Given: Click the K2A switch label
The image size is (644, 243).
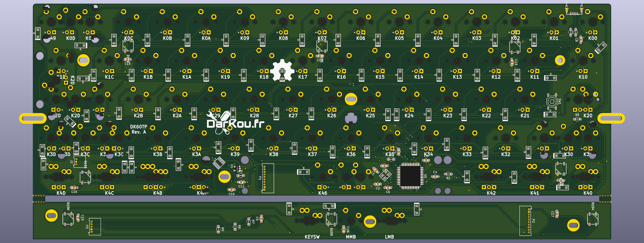Looking at the screenshot, I should (177, 116).
